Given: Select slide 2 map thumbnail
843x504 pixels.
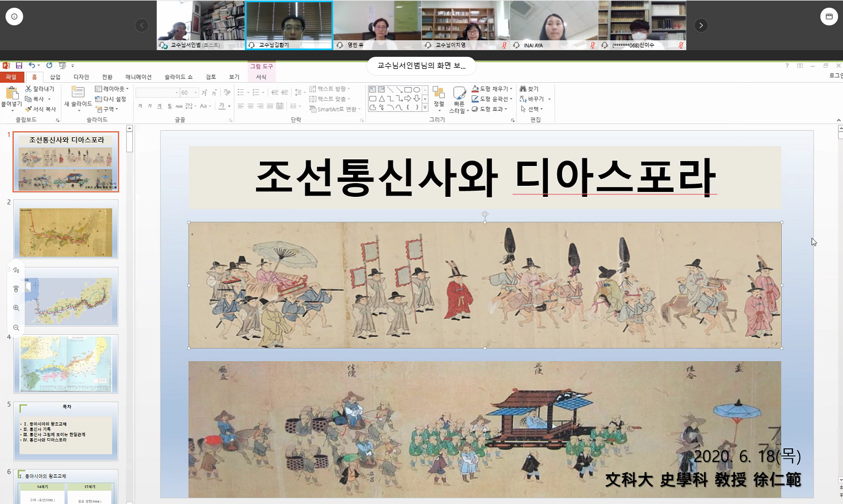Looking at the screenshot, I should click(66, 229).
